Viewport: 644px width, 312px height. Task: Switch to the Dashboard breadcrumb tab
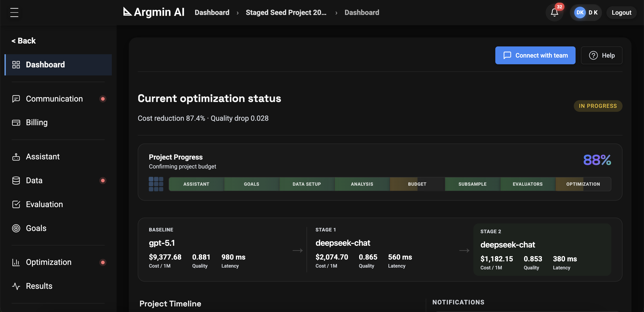(x=212, y=12)
